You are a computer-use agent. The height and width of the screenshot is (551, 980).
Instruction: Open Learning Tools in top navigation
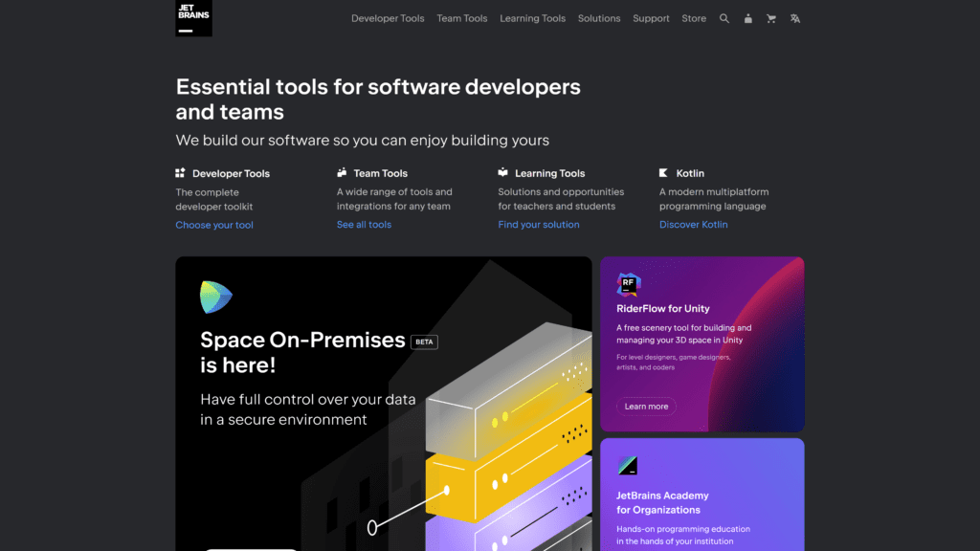click(532, 19)
